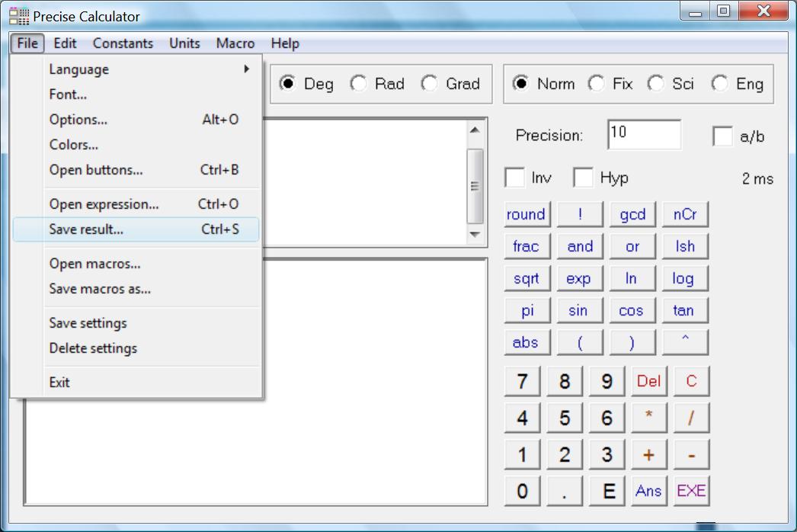The image size is (797, 532).
Task: Open the Constants menu
Action: (x=123, y=43)
